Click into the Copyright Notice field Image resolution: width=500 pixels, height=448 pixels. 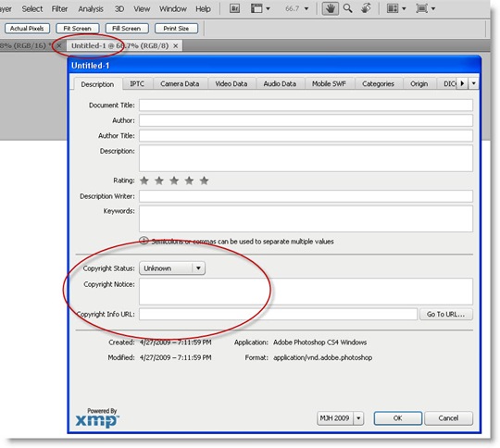pyautogui.click(x=306, y=292)
